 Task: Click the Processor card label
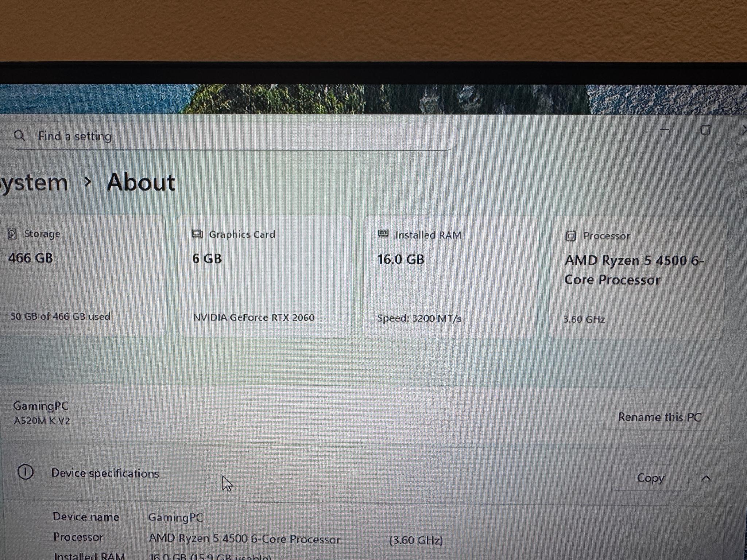[x=607, y=236]
